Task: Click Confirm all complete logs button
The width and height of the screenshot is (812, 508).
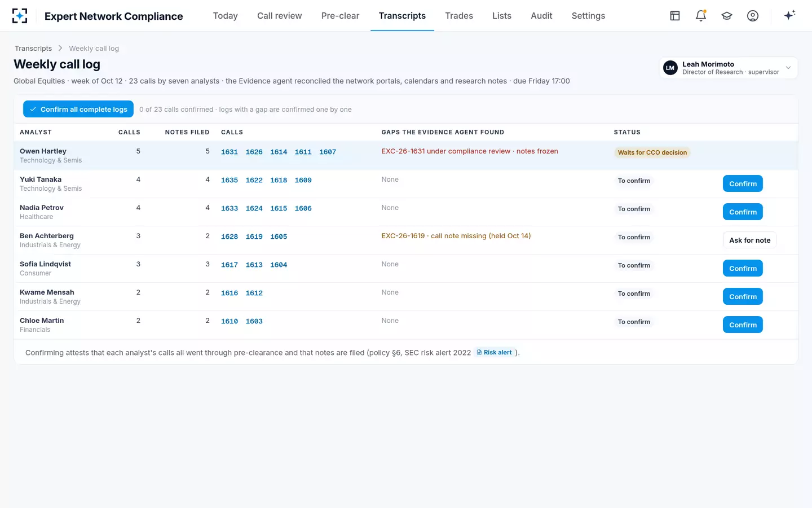Action: click(x=78, y=109)
